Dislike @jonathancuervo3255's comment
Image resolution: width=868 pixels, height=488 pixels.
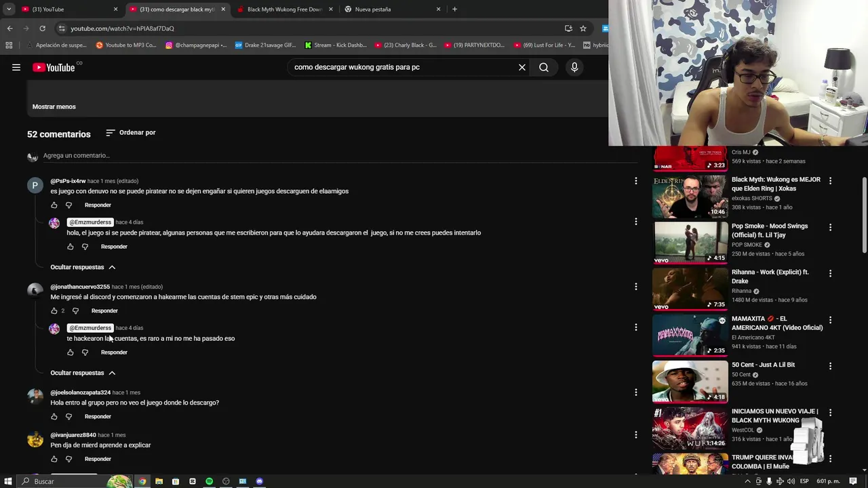(x=75, y=310)
